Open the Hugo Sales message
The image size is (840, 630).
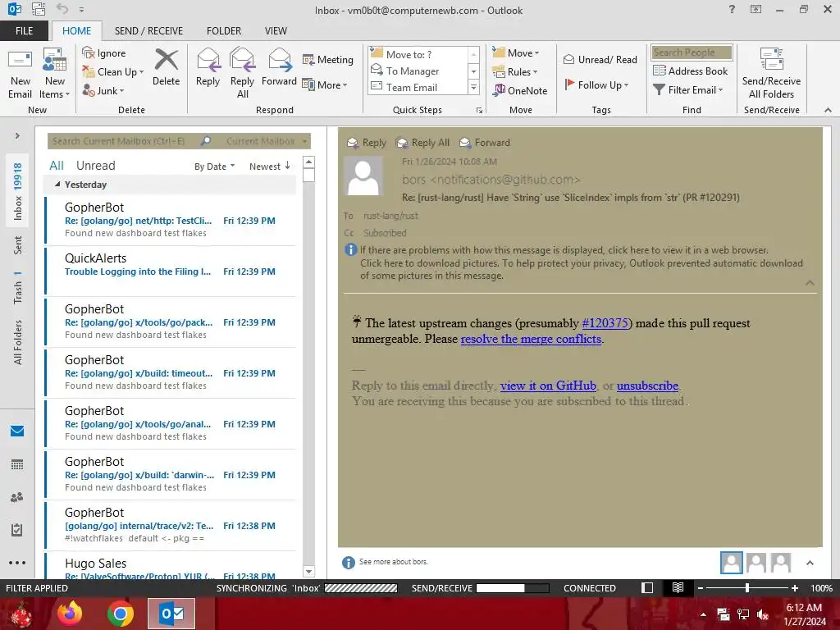(171, 567)
